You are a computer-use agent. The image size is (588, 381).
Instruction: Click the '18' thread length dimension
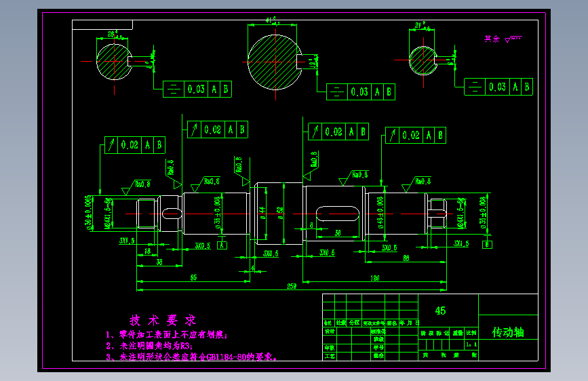148,252
